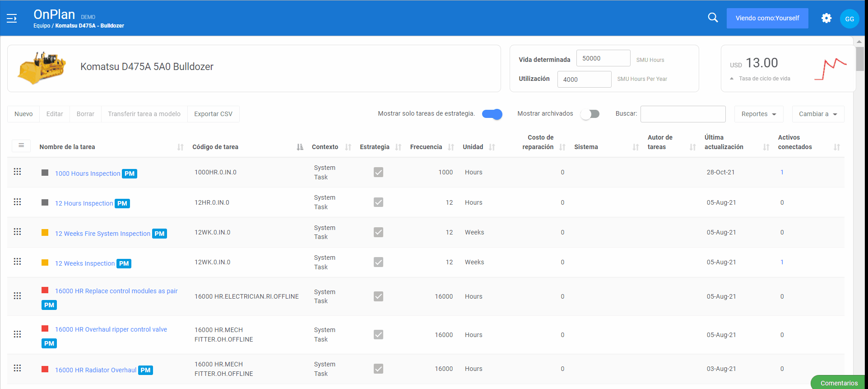The image size is (868, 389).
Task: Click Viendo como:Yourself button
Action: [x=767, y=18]
